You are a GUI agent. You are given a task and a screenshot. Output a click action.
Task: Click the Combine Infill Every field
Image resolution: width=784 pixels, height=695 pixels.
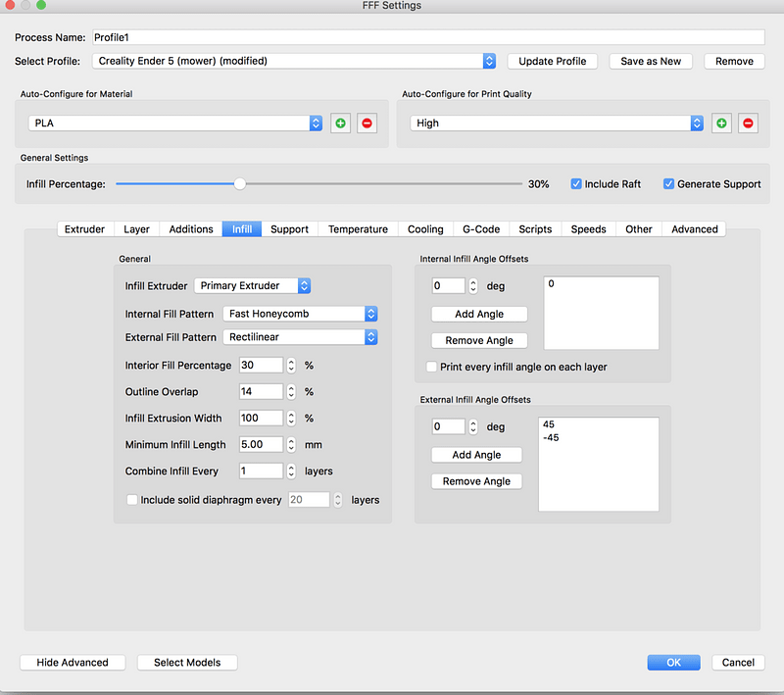click(261, 471)
